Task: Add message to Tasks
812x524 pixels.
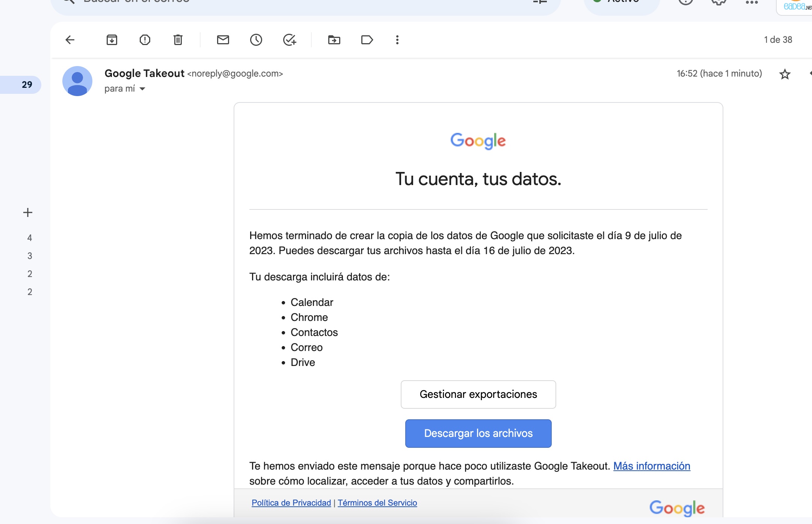Action: coord(290,40)
